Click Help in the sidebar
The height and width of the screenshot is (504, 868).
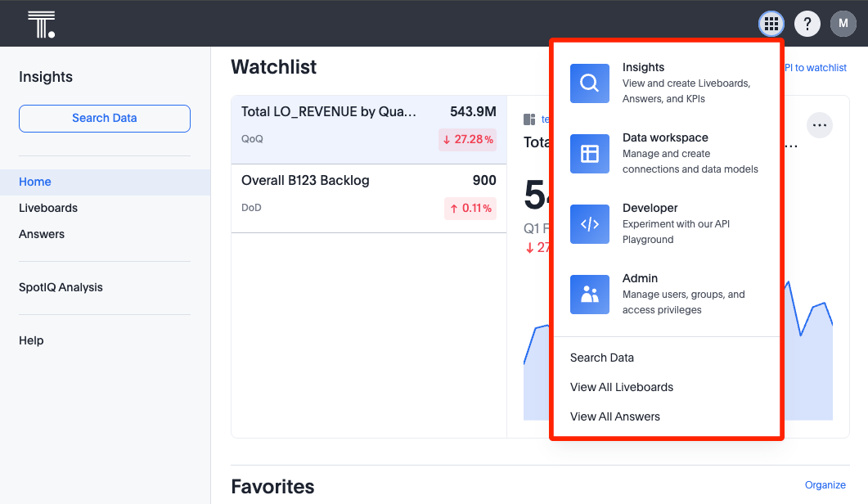pos(31,340)
